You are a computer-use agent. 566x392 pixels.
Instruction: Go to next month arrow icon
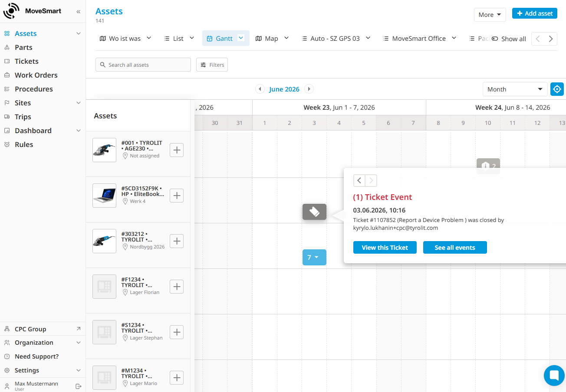pos(309,89)
